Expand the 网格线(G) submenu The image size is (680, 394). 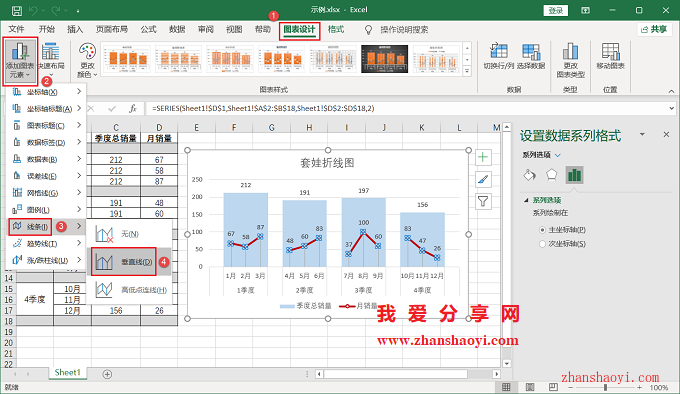pyautogui.click(x=46, y=193)
